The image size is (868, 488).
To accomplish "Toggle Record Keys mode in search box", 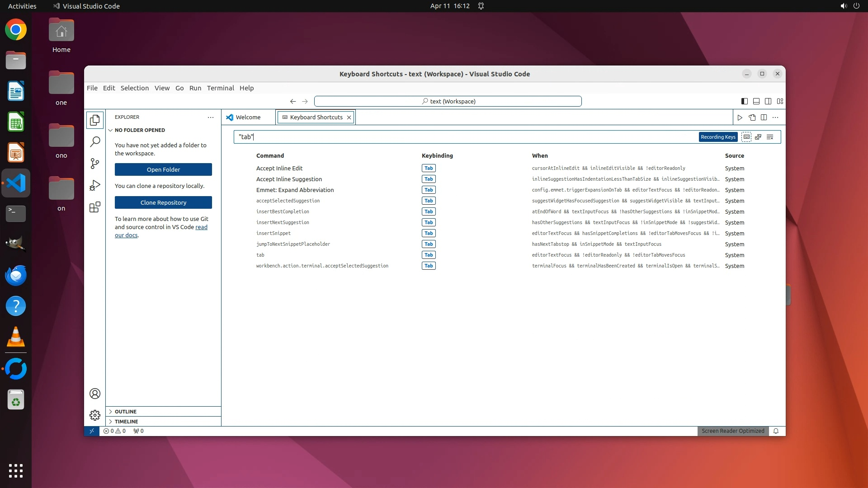I will pyautogui.click(x=746, y=137).
